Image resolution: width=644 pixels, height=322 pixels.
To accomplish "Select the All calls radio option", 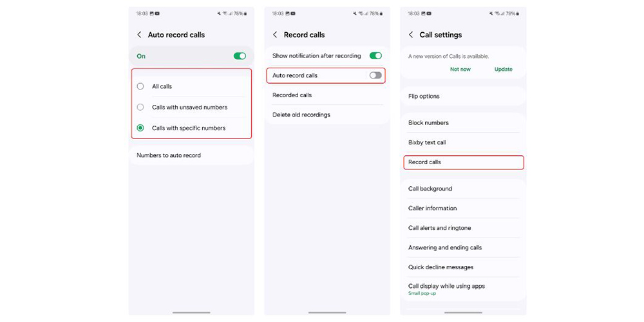I will click(x=140, y=87).
